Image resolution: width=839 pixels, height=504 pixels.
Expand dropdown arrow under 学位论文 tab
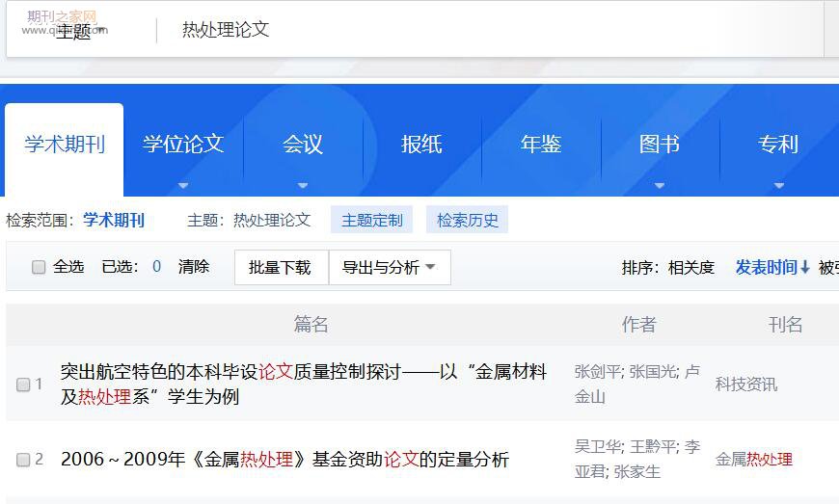pyautogui.click(x=183, y=185)
